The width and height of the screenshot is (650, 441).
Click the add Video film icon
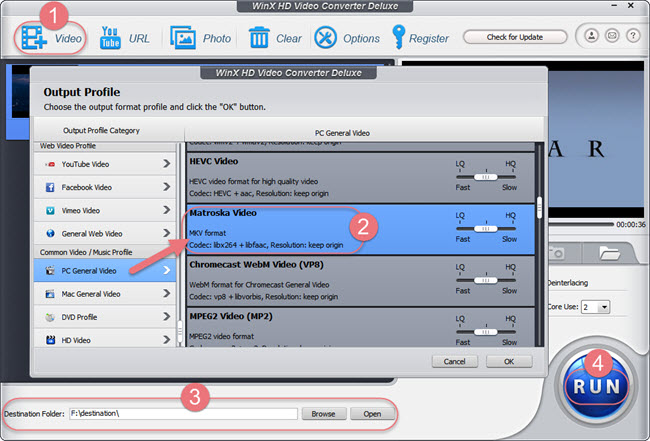(34, 38)
